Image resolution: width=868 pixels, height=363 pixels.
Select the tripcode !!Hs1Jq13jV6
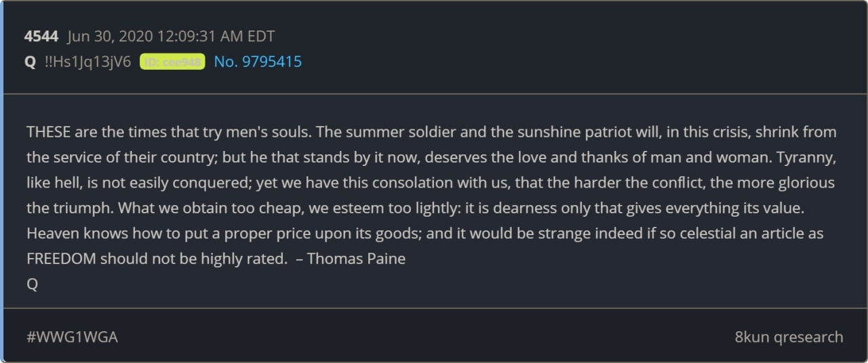[87, 62]
